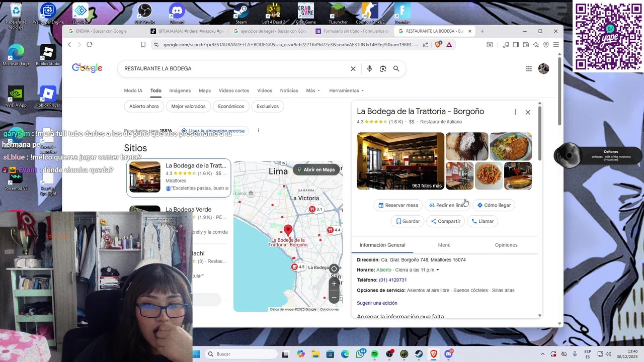Toggle the Mejor valorados filter chip
Viewport: 644px width, 362px height.
[188, 107]
